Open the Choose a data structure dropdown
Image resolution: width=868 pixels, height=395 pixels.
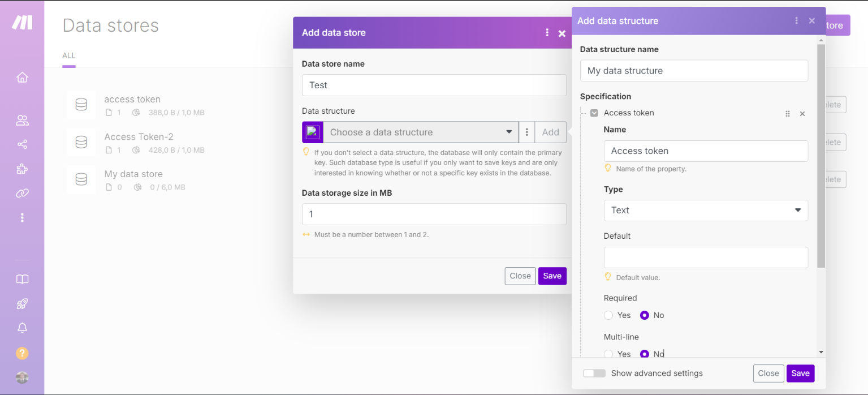tap(421, 132)
